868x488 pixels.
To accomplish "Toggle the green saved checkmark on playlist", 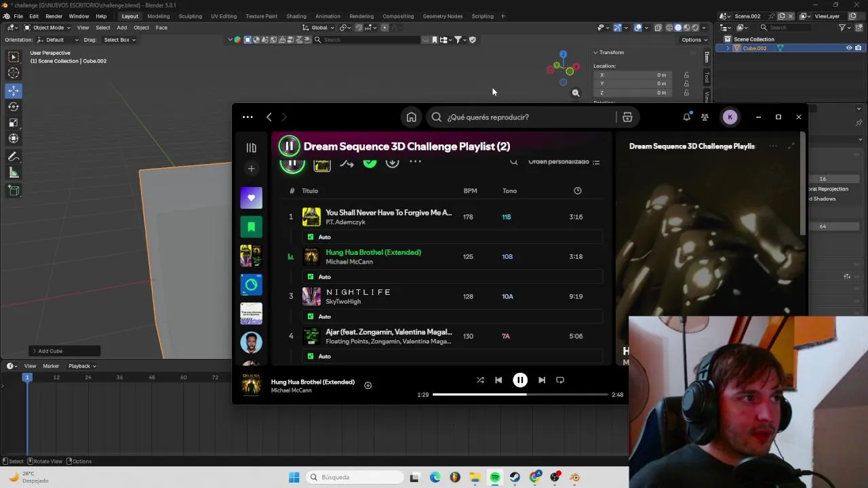I will 370,162.
